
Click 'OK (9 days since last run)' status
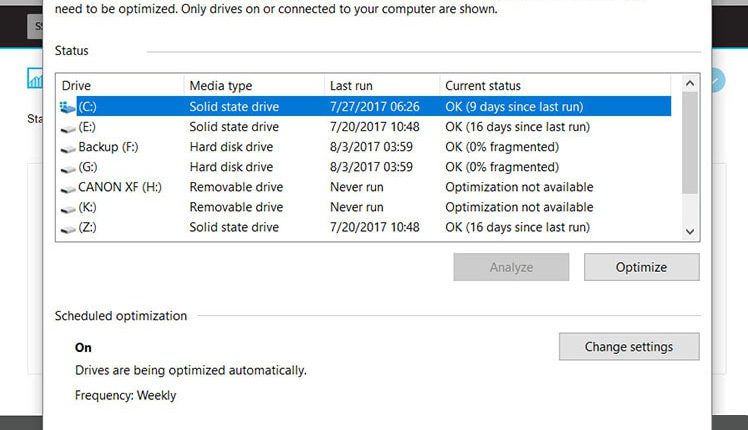(514, 106)
